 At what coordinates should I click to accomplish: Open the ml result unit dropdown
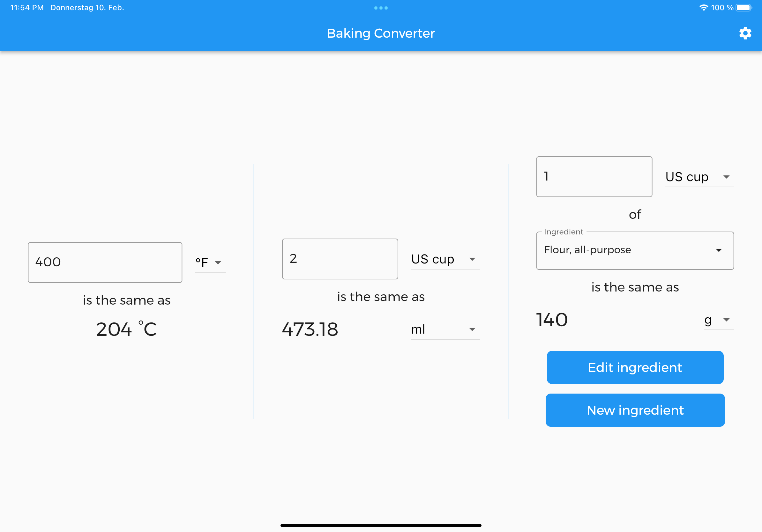(x=444, y=329)
